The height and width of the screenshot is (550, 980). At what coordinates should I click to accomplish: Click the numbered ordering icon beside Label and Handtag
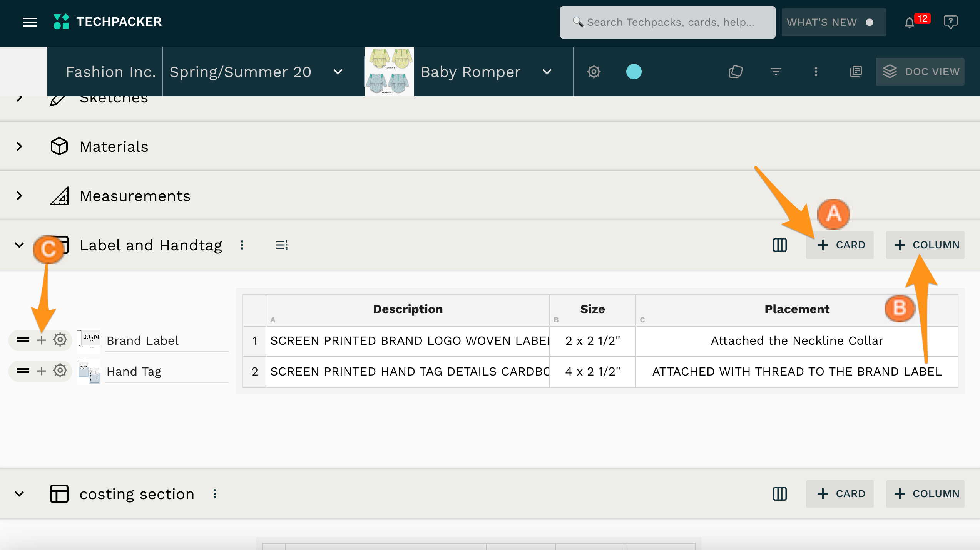click(x=283, y=245)
